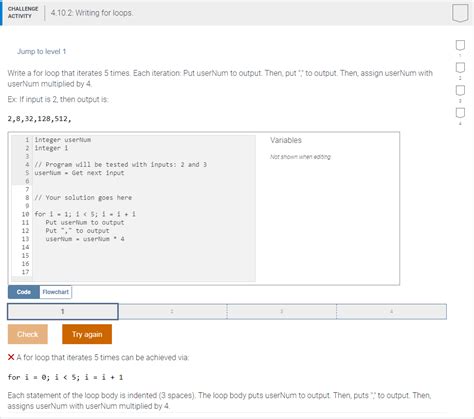Open level 2 progress segment
The image size is (474, 419).
172,311
